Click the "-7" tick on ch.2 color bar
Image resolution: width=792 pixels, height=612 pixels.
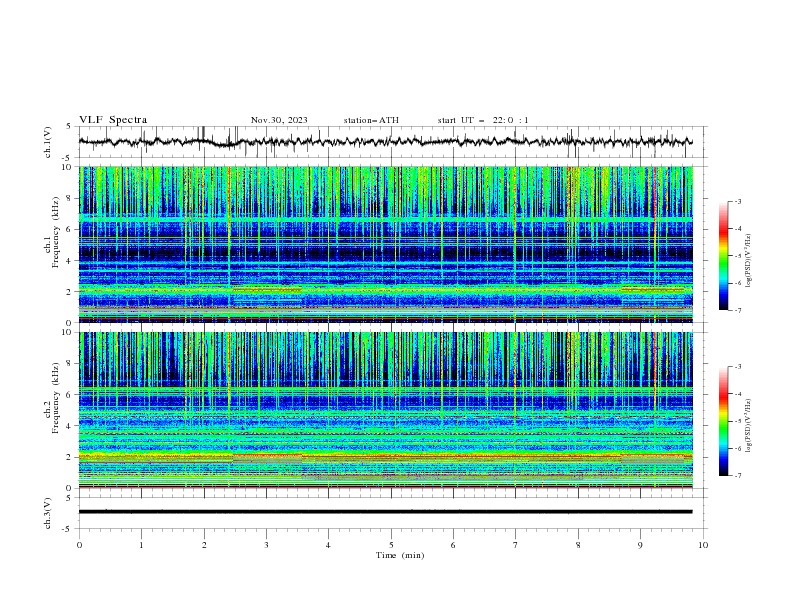tap(738, 475)
